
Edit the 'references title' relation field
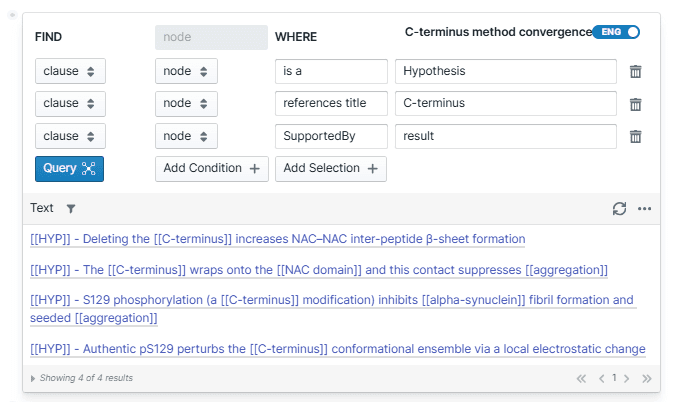[331, 104]
